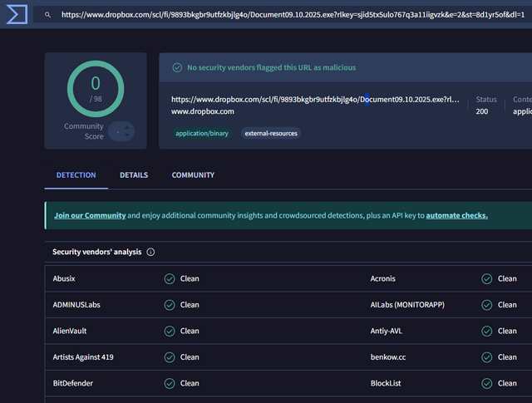Click the ADMINUSLabs vendor name

76,305
